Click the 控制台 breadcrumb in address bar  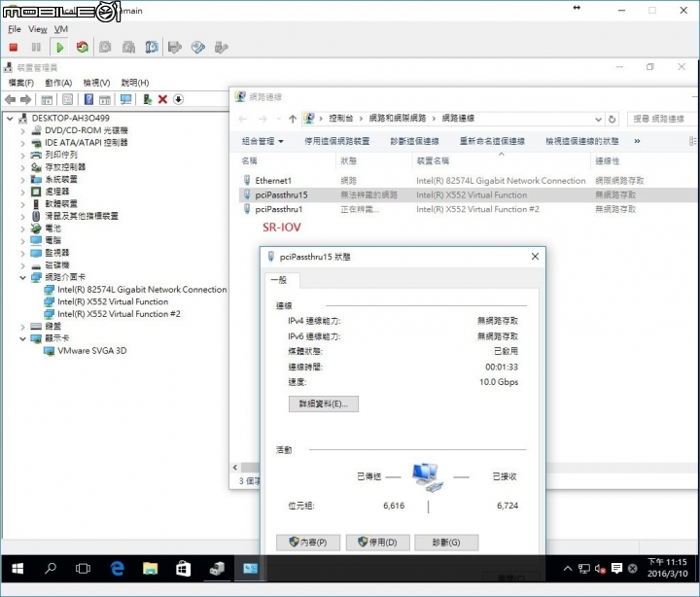341,119
